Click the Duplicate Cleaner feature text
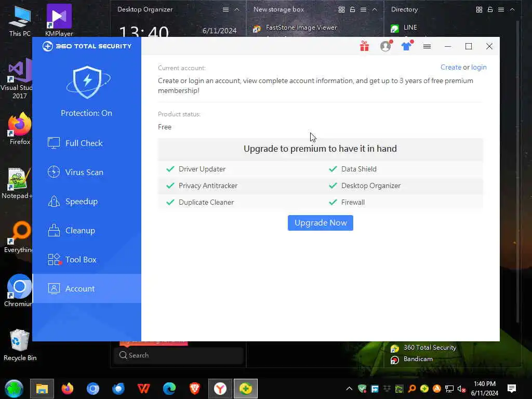Screen dimensions: 532x399 coord(206,202)
